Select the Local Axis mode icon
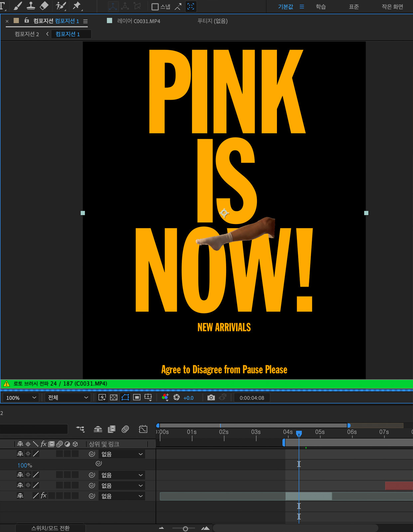The height and width of the screenshot is (532, 413). 113,6
